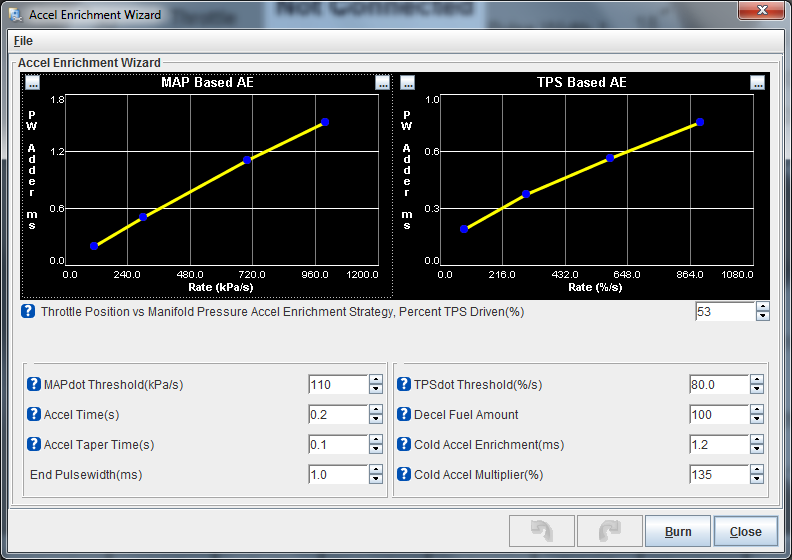Open MAP Based AE left options button
The image size is (792, 560).
point(32,83)
